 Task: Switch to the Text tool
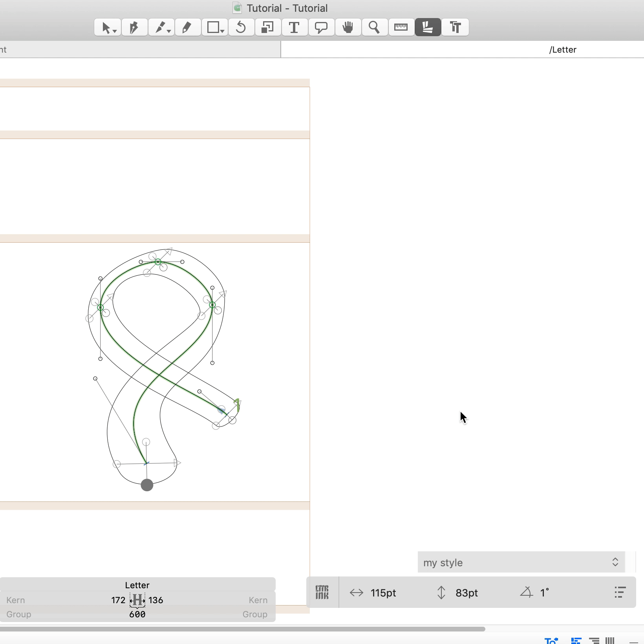[x=295, y=27]
